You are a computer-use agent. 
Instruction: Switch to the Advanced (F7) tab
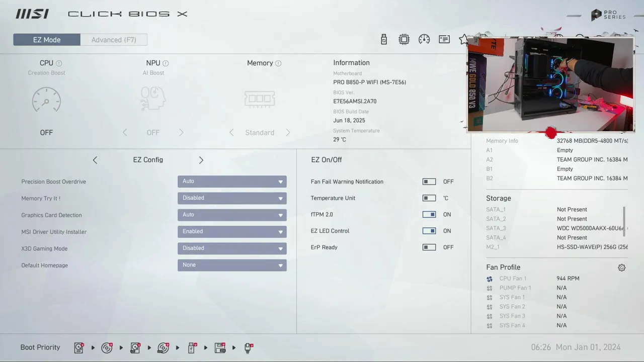tap(114, 40)
